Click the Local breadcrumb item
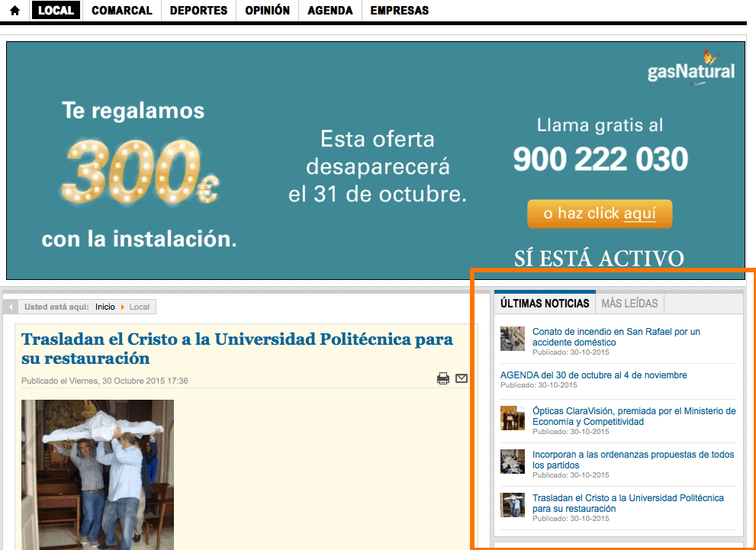 pos(140,307)
